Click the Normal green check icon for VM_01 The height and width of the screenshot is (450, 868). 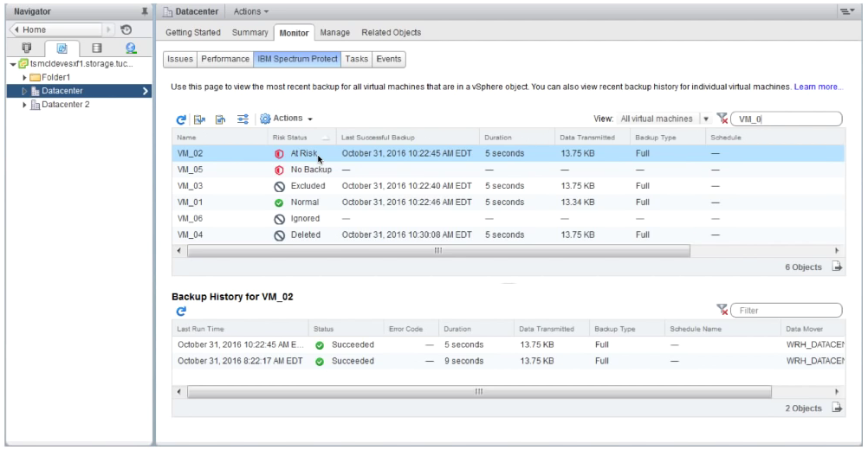click(x=279, y=202)
